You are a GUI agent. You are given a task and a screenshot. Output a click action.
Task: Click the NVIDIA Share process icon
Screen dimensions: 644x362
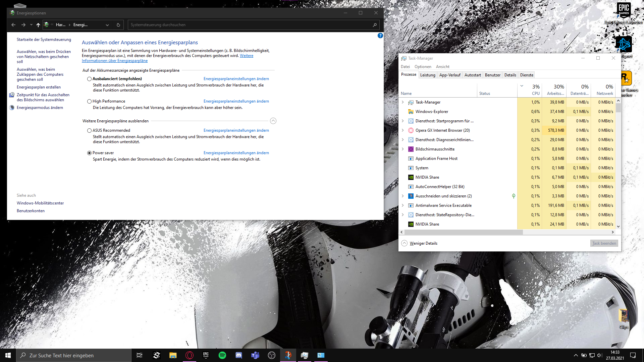(411, 177)
